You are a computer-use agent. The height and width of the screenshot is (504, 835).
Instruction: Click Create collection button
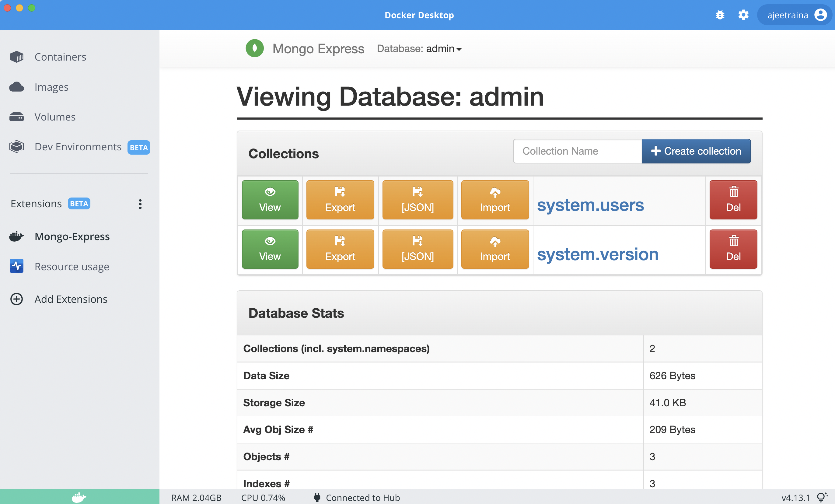coord(696,151)
